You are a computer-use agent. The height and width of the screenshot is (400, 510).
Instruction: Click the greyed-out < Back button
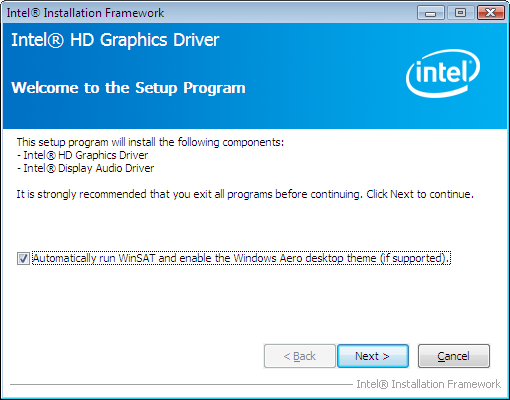point(299,356)
